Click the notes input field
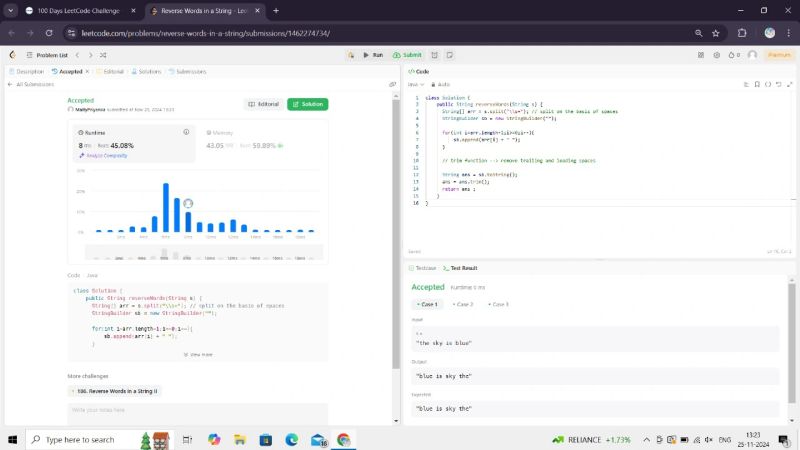The width and height of the screenshot is (800, 450). point(197,414)
